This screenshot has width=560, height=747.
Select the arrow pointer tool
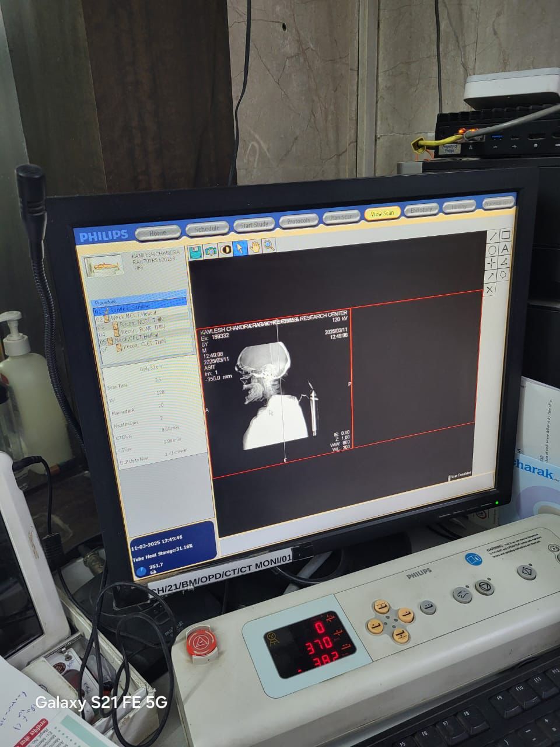coord(239,247)
